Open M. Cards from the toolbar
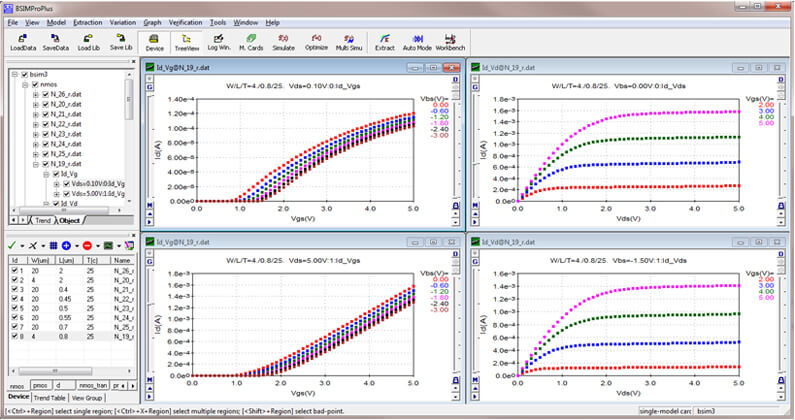The height and width of the screenshot is (420, 795). pyautogui.click(x=251, y=42)
